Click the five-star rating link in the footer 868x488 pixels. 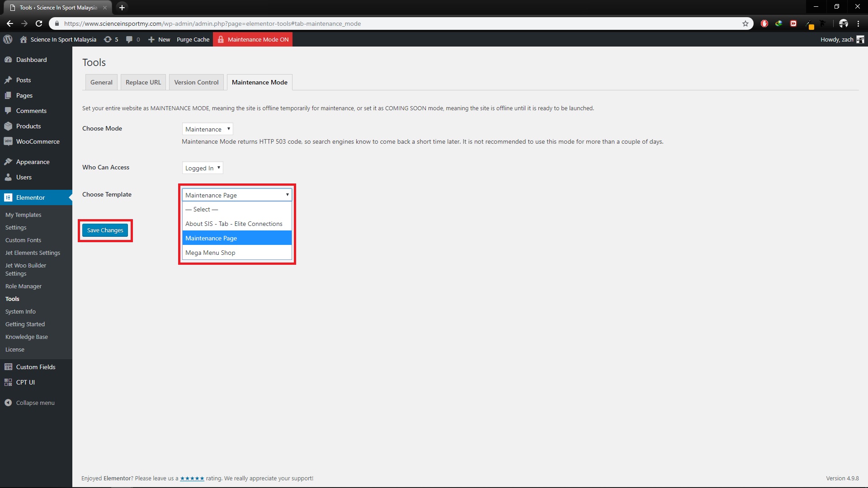pos(192,478)
